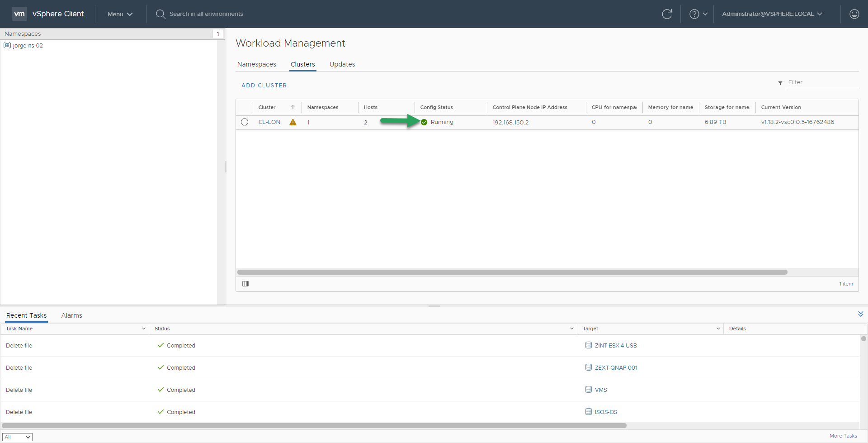Click the ZINT-ESXI4-USB datastore icon
868x443 pixels.
point(589,345)
